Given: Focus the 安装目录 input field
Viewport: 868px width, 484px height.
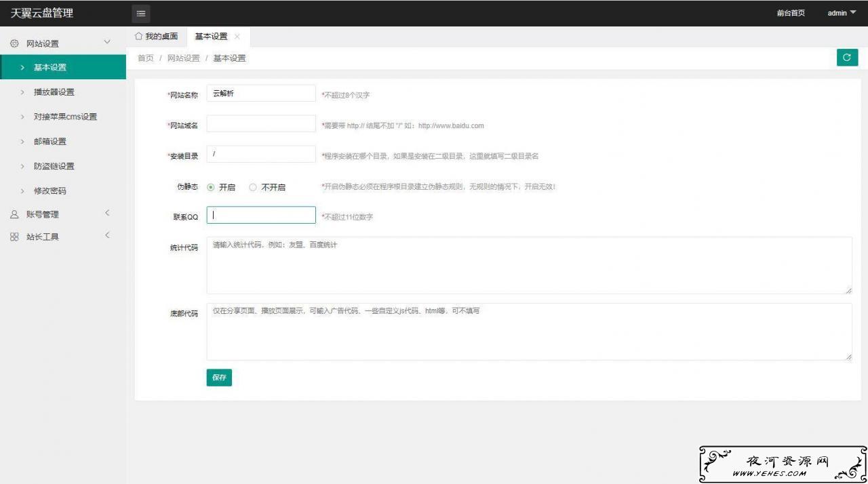Looking at the screenshot, I should (261, 154).
